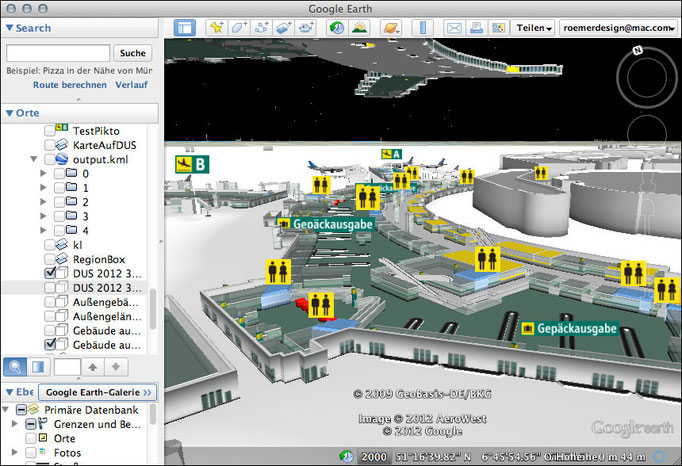Image resolution: width=682 pixels, height=466 pixels.
Task: Open the Teilen dropdown
Action: (533, 28)
